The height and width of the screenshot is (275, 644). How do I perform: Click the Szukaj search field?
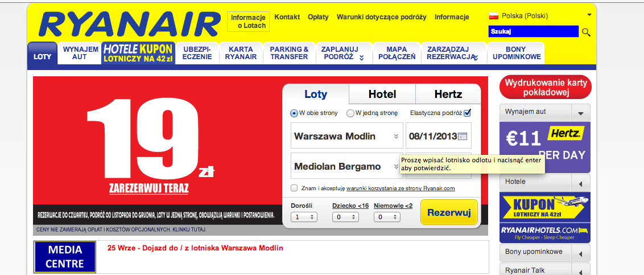pyautogui.click(x=533, y=31)
